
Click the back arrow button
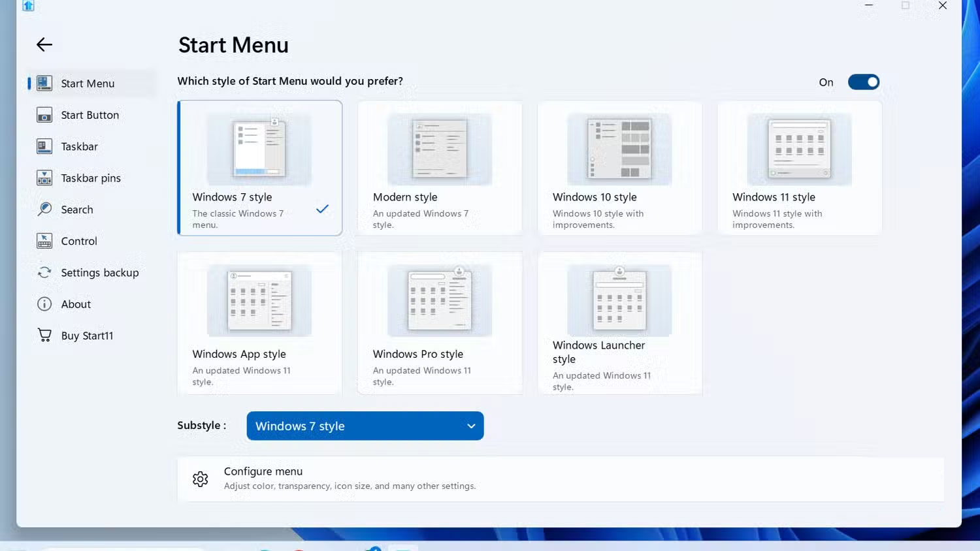pos(44,44)
